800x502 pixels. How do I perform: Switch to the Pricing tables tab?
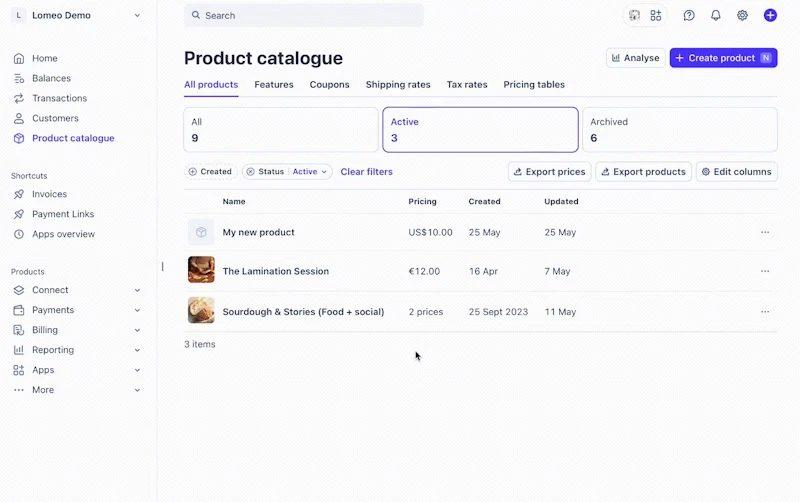point(534,85)
